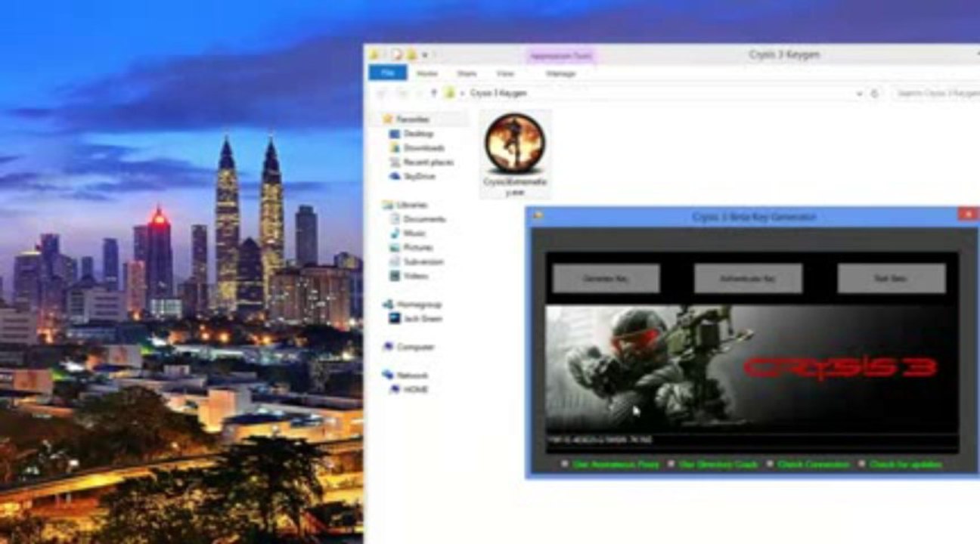Toggle the Check for updates checkbox

coord(861,464)
